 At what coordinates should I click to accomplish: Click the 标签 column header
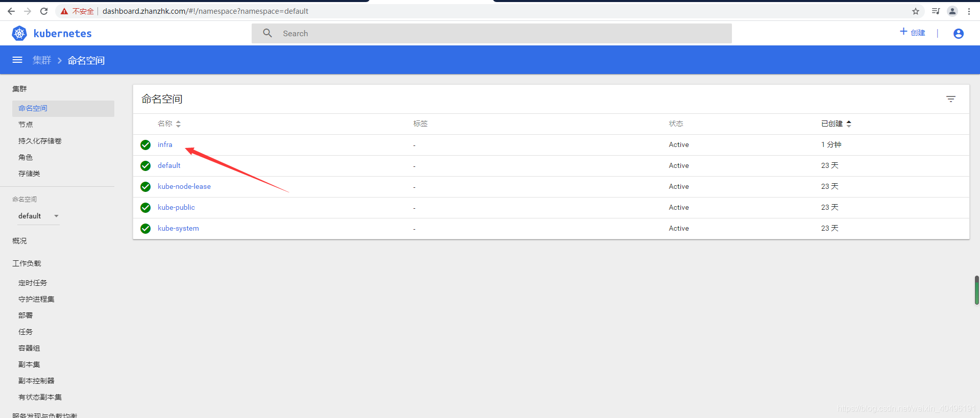coord(421,124)
